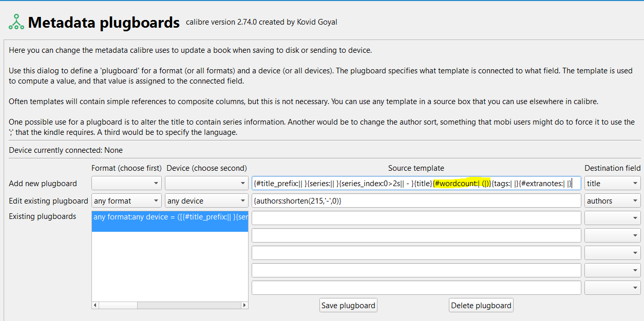Screen dimensions: 644x321
Task: Click the 'Existing plugboards' label
Action: (x=42, y=216)
